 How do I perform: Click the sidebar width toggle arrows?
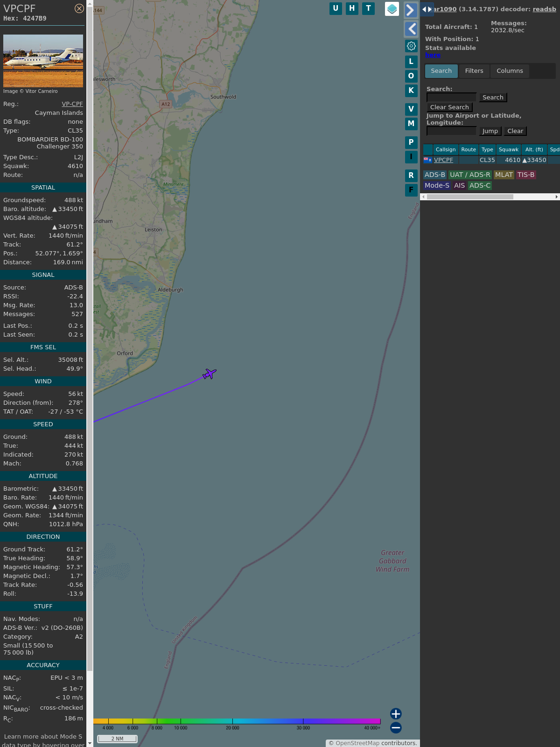[427, 9]
